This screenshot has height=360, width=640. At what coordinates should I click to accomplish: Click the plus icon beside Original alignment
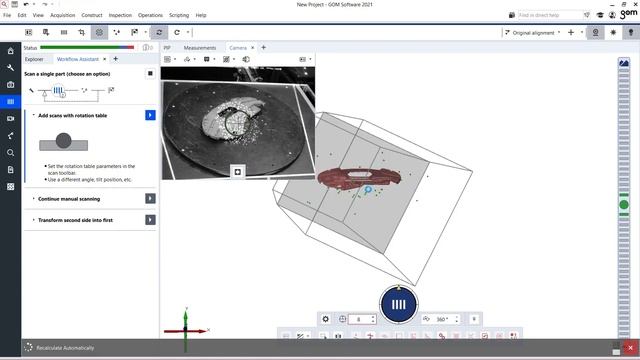coord(571,32)
